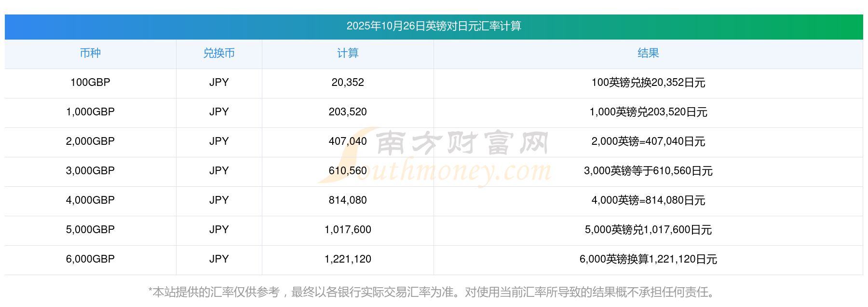Click JPY in the 6,000GBP row
Viewport: 868px width, 307px height.
click(219, 259)
